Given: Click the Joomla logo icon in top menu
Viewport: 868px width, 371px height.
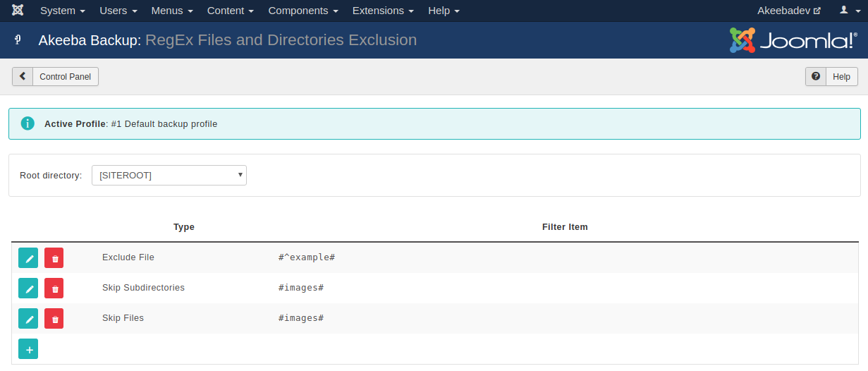Looking at the screenshot, I should (18, 11).
